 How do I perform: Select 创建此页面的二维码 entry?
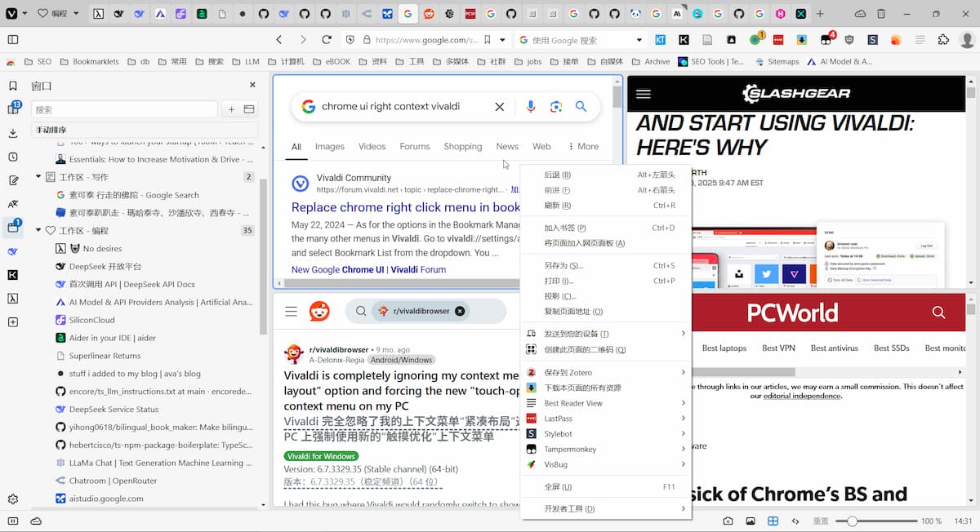(605, 349)
